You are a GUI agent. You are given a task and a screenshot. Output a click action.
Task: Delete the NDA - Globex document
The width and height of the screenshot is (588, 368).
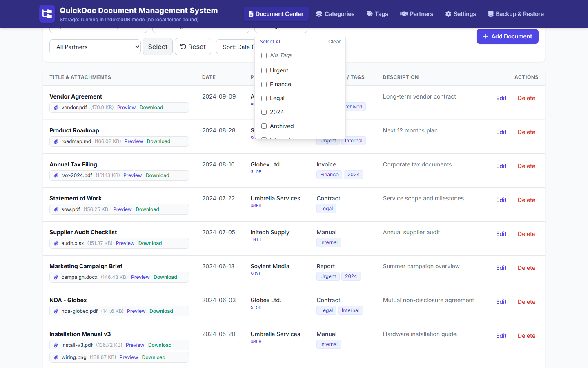click(x=526, y=302)
